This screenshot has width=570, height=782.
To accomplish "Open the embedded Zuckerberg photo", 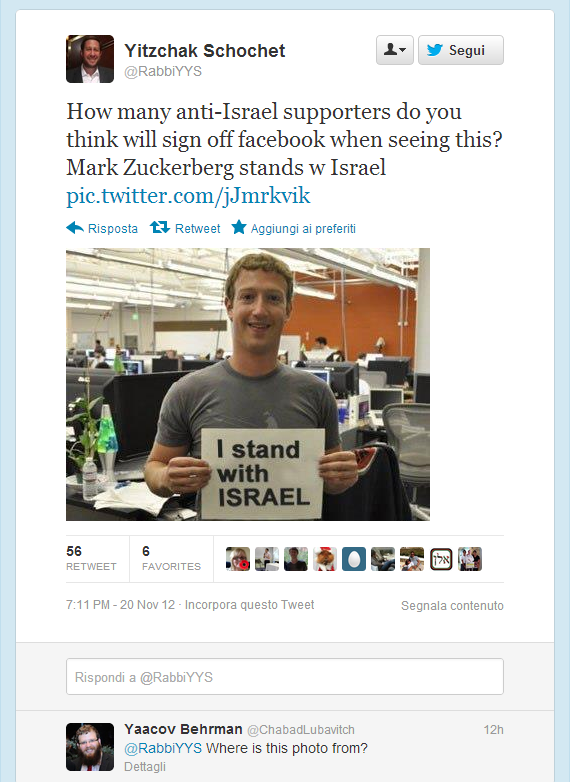I will pos(248,384).
